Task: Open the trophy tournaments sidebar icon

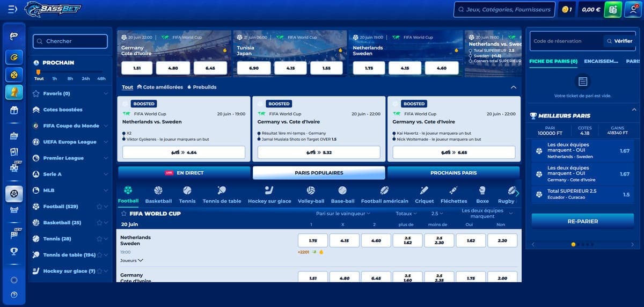Action: tap(14, 251)
